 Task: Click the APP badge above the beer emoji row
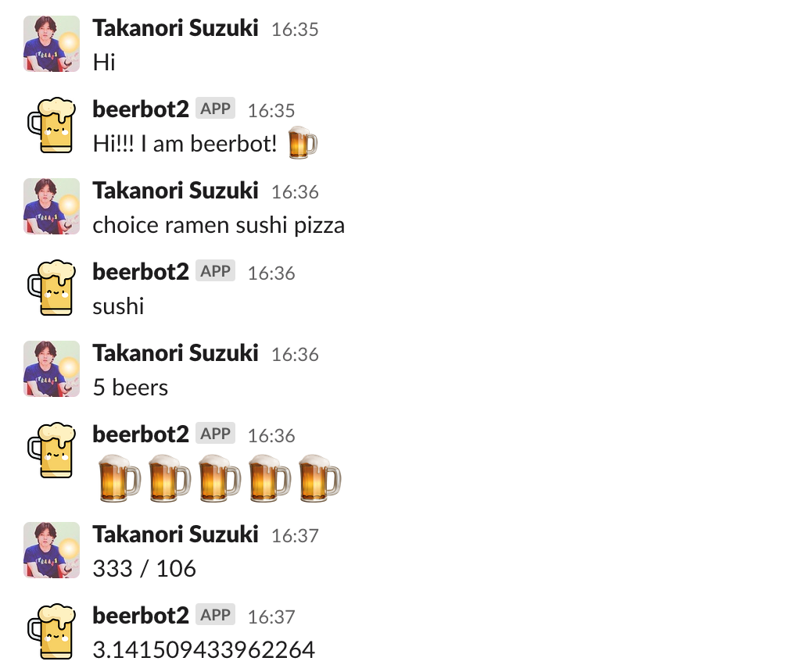[216, 434]
